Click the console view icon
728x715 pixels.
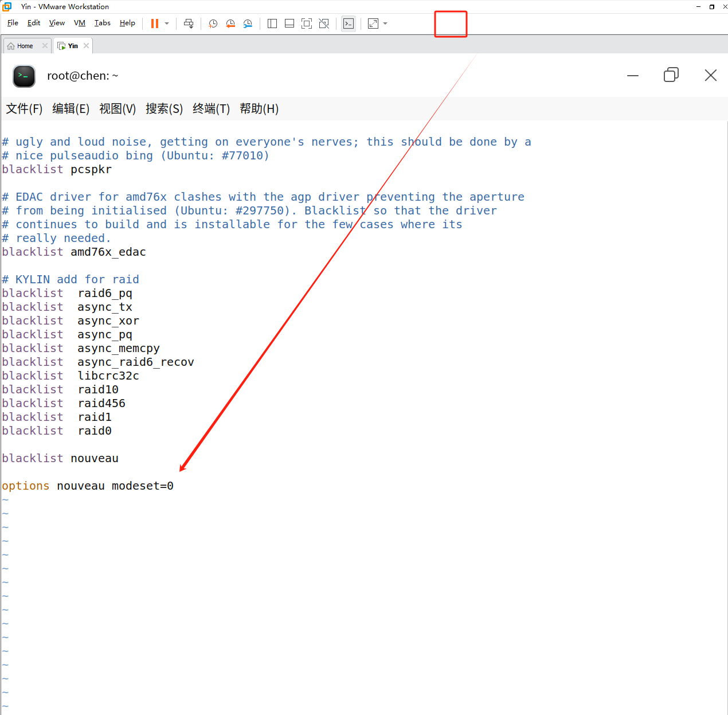349,24
